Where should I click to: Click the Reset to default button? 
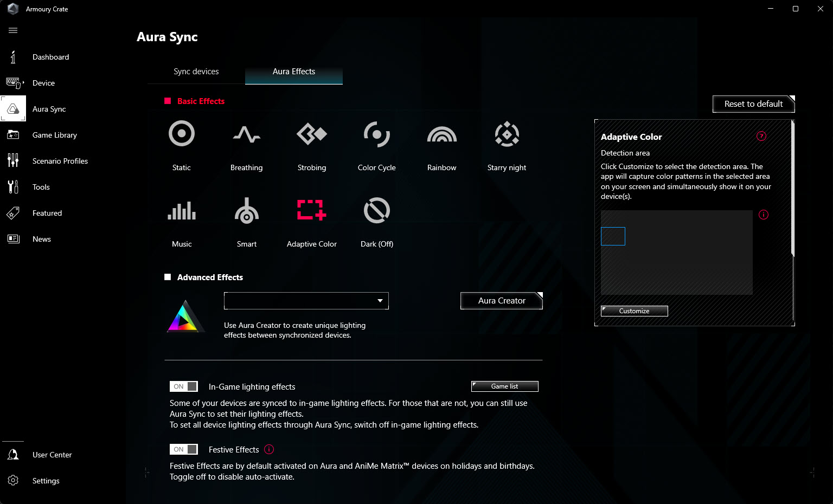754,104
